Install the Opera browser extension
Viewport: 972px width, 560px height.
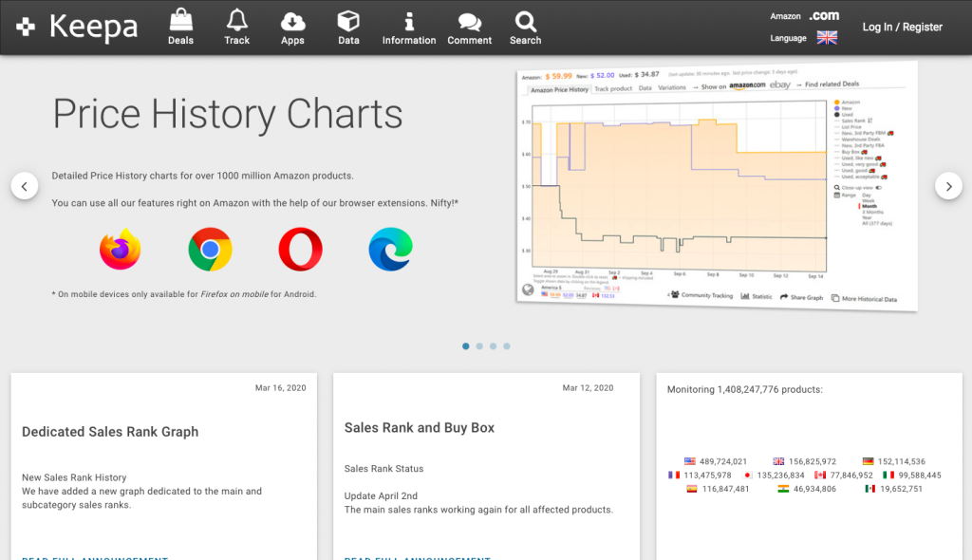300,250
